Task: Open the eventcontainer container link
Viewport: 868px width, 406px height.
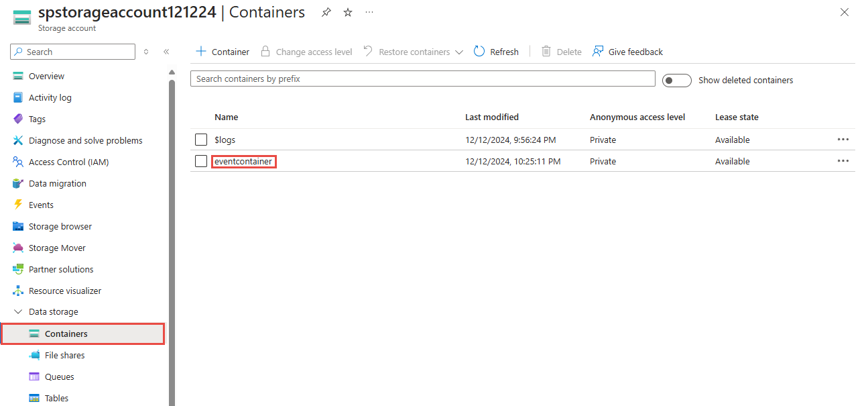Action: pyautogui.click(x=243, y=161)
